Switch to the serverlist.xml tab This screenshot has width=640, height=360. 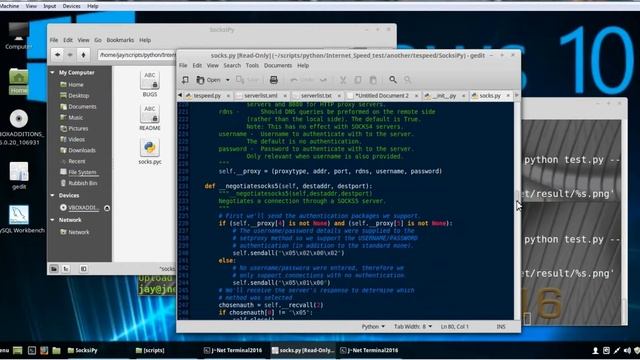point(260,96)
